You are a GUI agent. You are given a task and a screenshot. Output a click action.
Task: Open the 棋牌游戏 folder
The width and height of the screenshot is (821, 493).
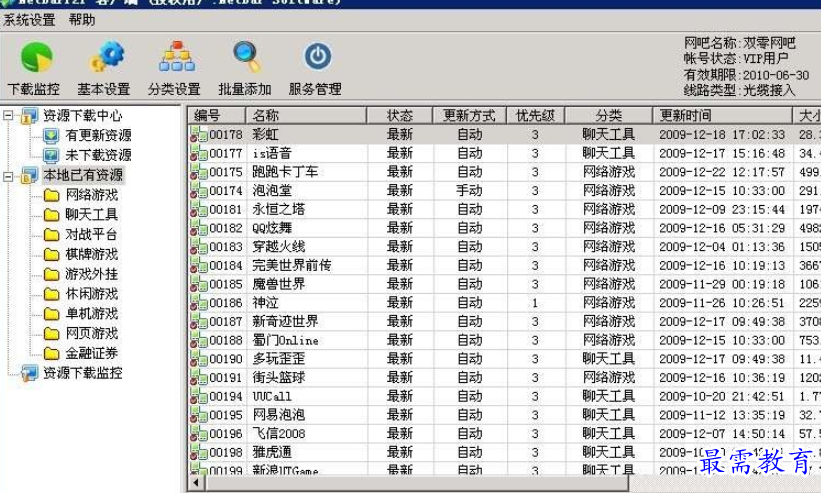click(92, 254)
